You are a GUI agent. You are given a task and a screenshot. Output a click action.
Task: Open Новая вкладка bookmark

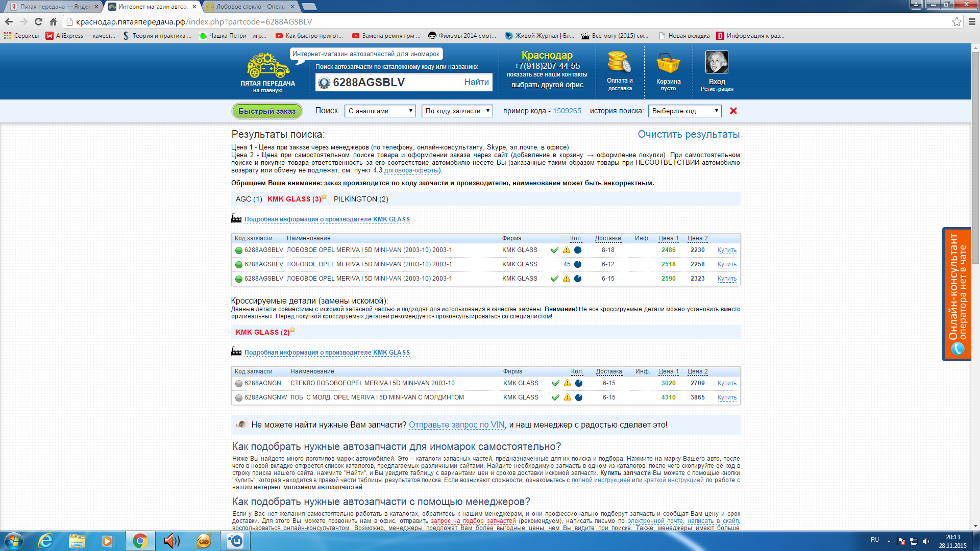tap(684, 36)
